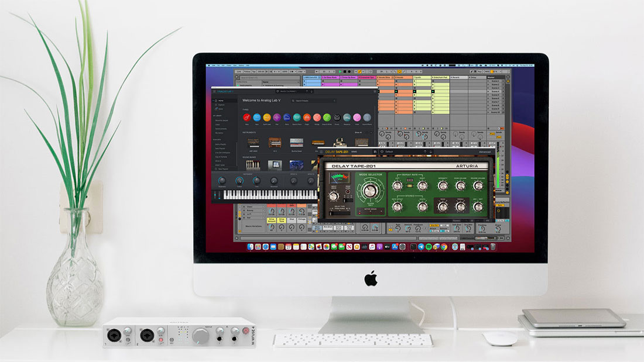The image size is (644, 362).
Task: Open Delay Tape-201's hamburger menu
Action: pos(321,152)
